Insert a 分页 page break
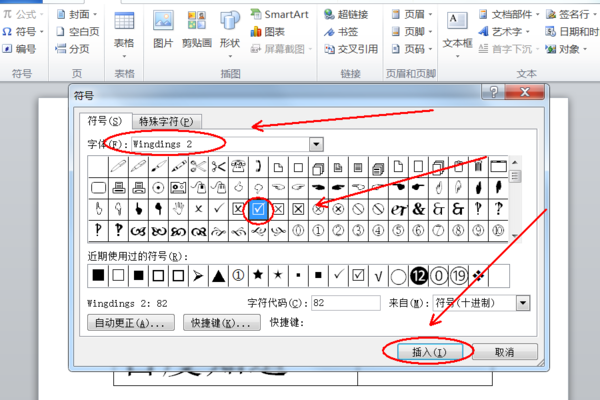The image size is (600, 400). tap(72, 49)
